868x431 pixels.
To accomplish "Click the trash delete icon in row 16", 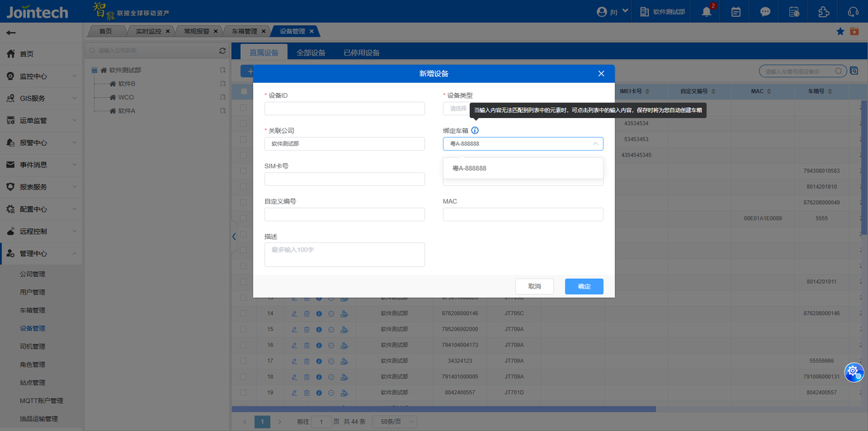I will tap(307, 345).
